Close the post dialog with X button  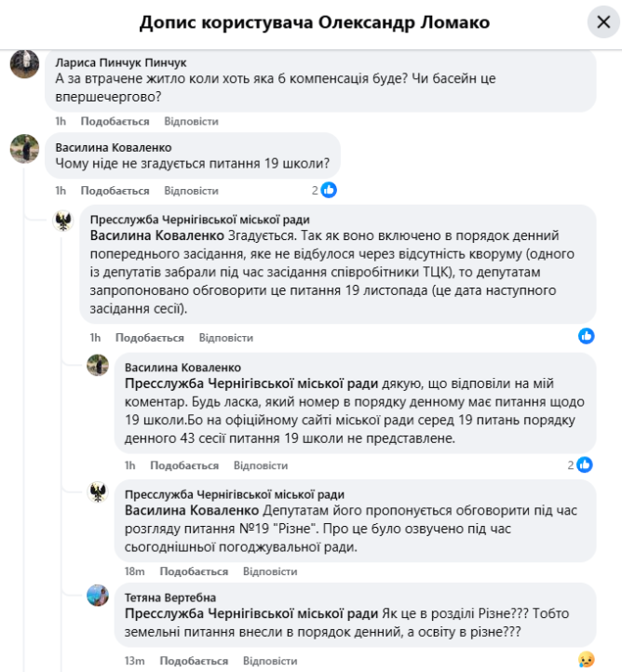[602, 22]
